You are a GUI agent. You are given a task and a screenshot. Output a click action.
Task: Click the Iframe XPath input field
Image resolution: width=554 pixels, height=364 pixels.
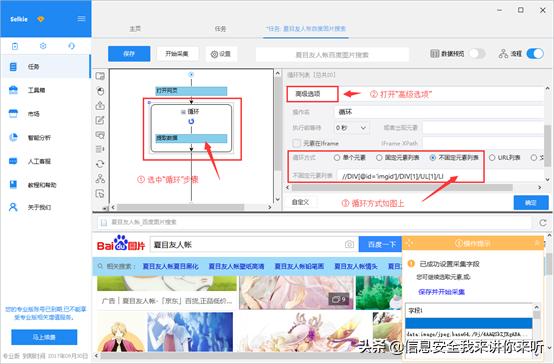[483, 143]
